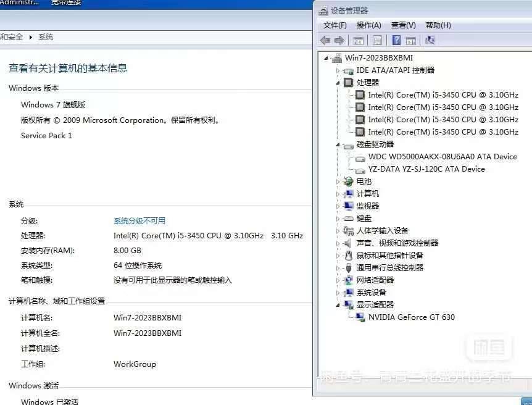Expand the 键盘 node

338,219
